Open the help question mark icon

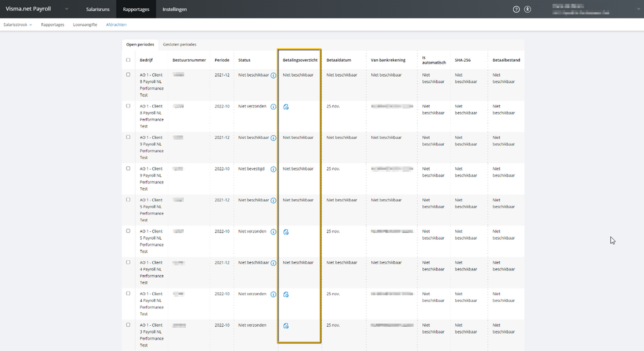pos(516,9)
